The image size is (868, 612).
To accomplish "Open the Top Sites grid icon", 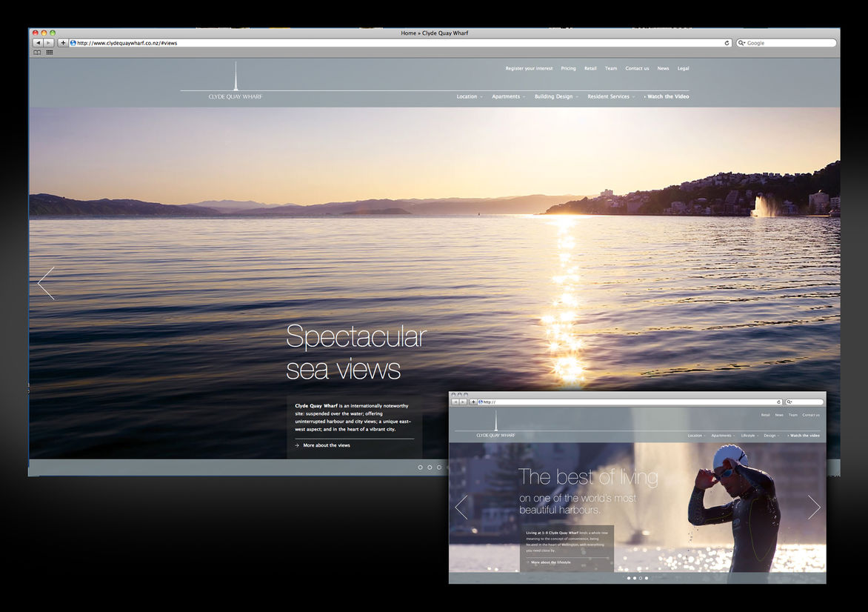I will click(50, 53).
